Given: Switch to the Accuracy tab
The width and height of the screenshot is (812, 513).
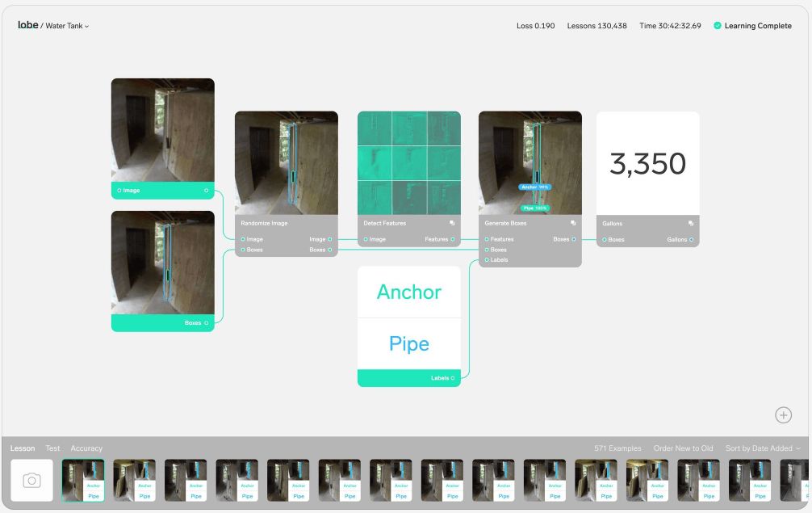Looking at the screenshot, I should click(86, 448).
